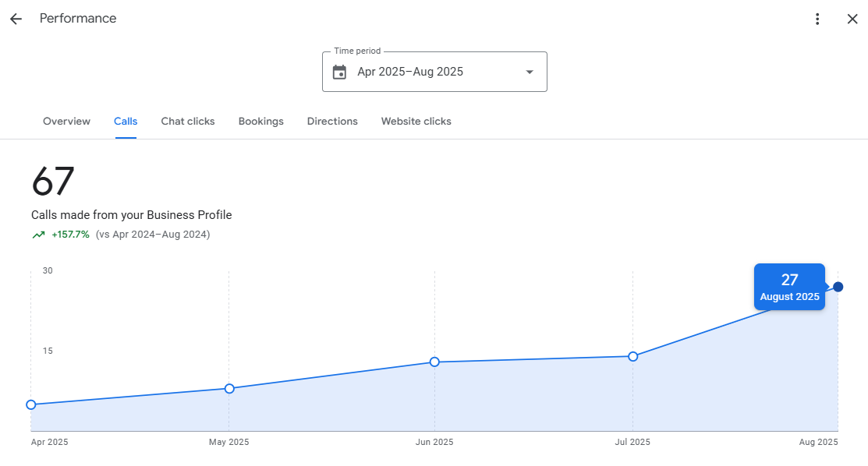This screenshot has height=466, width=868.
Task: Click the highlighted August 2025 data point
Action: tap(838, 287)
